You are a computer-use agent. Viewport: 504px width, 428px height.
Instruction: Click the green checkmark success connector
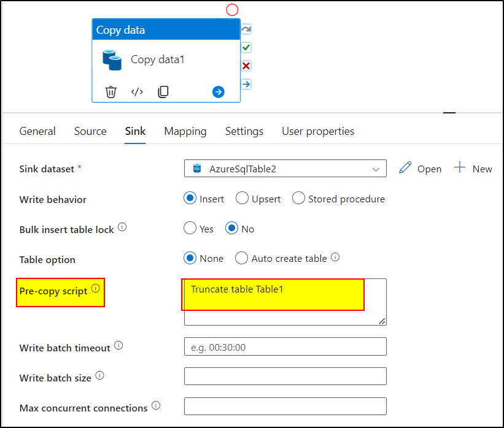(246, 47)
